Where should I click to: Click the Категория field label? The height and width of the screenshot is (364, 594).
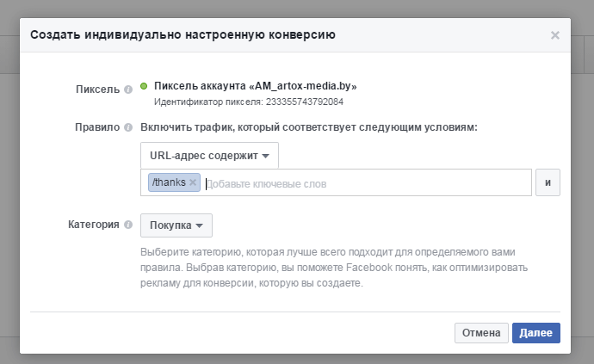point(93,225)
